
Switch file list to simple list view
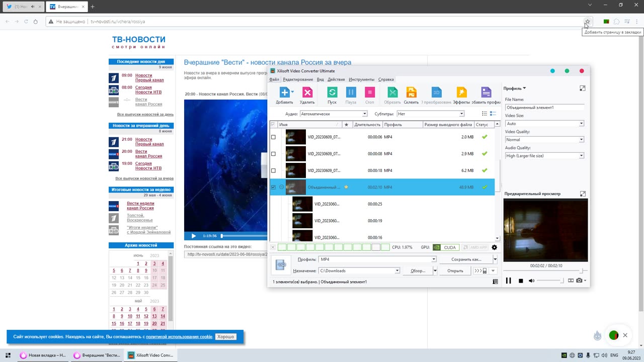[485, 114]
